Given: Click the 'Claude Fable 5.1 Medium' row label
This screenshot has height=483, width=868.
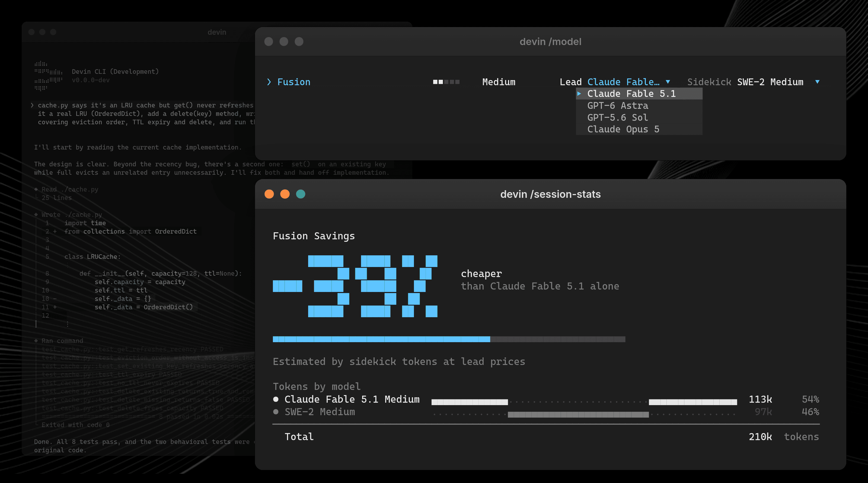Looking at the screenshot, I should coord(352,399).
